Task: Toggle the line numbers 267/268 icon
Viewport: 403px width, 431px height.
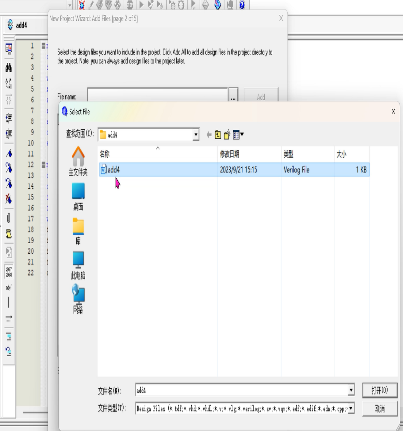Action: coord(9,272)
